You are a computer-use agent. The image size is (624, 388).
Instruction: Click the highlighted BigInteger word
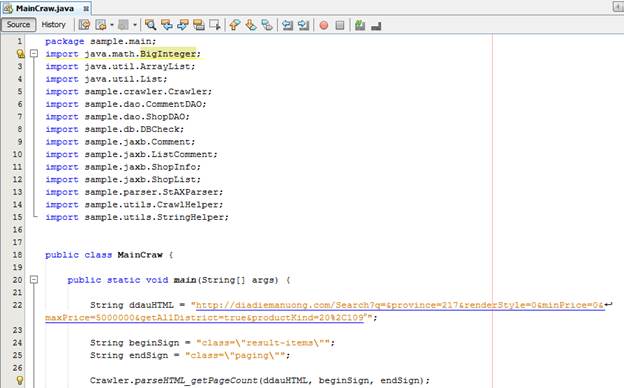click(x=168, y=53)
